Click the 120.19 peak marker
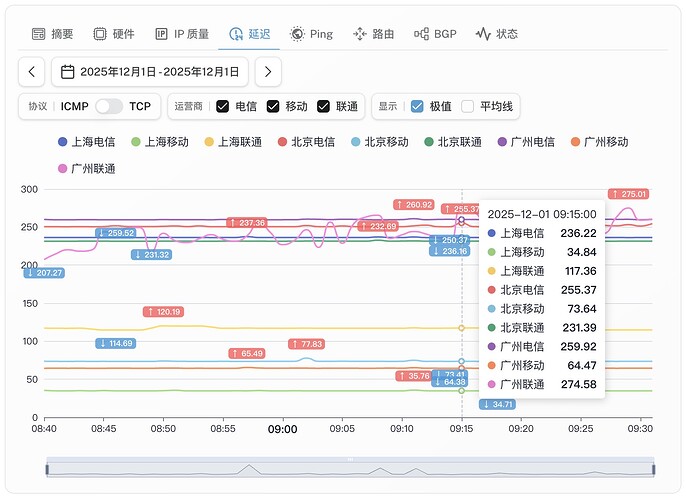Viewport: 686px width, 500px height. coord(163,312)
